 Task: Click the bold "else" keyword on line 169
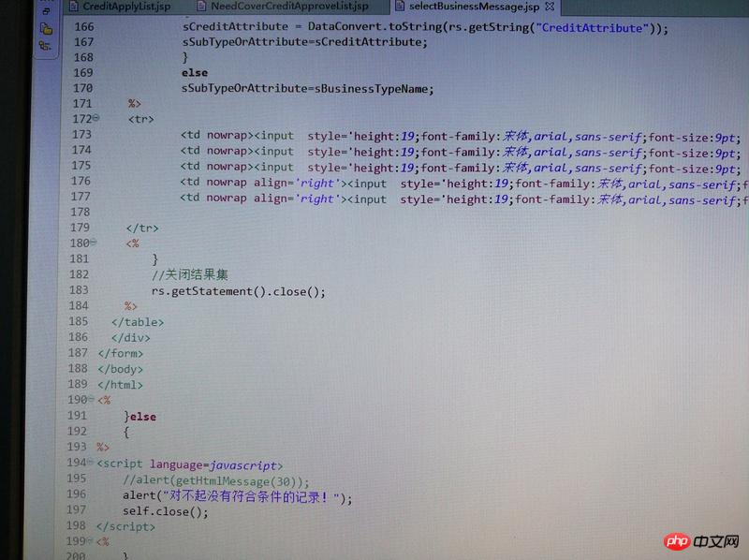(195, 73)
